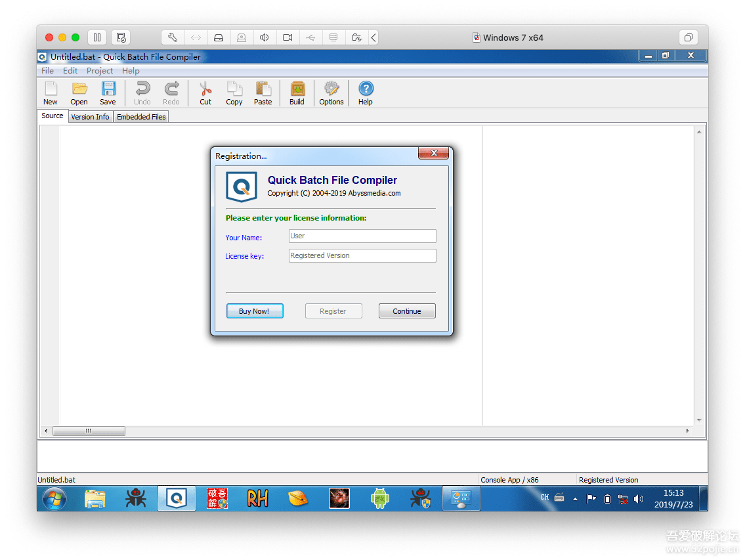This screenshot has width=745, height=560.
Task: Cut selection with the scissors icon
Action: tap(205, 93)
